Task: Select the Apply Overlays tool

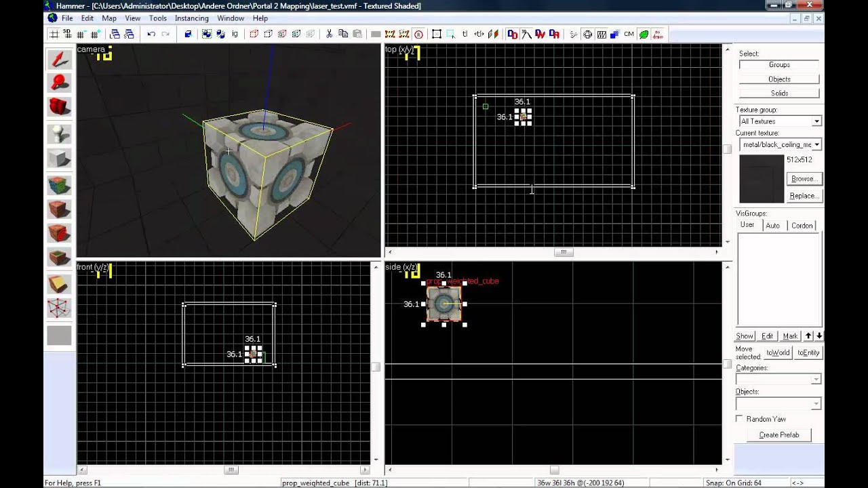Action: pos(60,258)
